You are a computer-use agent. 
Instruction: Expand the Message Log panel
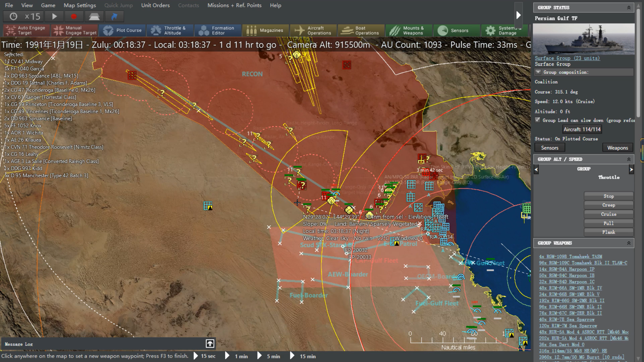(210, 344)
